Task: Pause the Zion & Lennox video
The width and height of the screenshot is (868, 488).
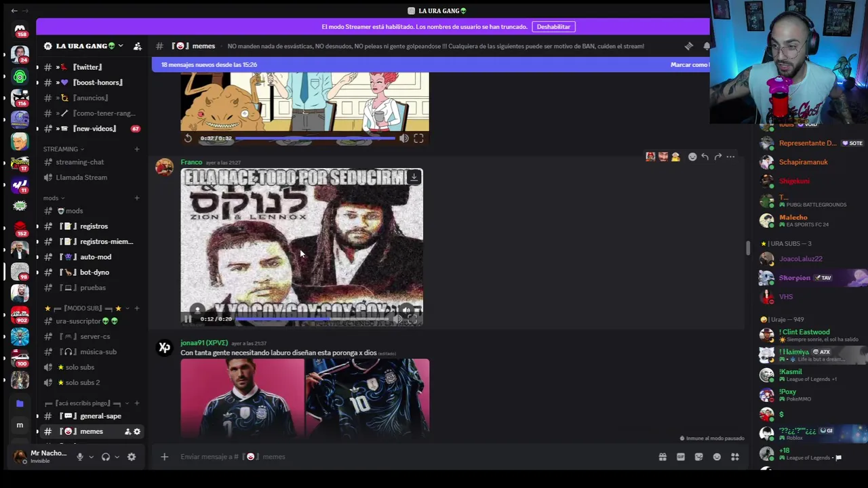Action: [x=188, y=319]
